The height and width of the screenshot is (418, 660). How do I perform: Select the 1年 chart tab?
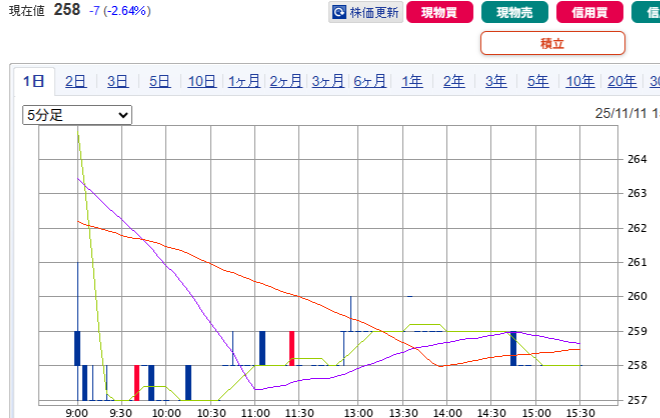point(412,82)
